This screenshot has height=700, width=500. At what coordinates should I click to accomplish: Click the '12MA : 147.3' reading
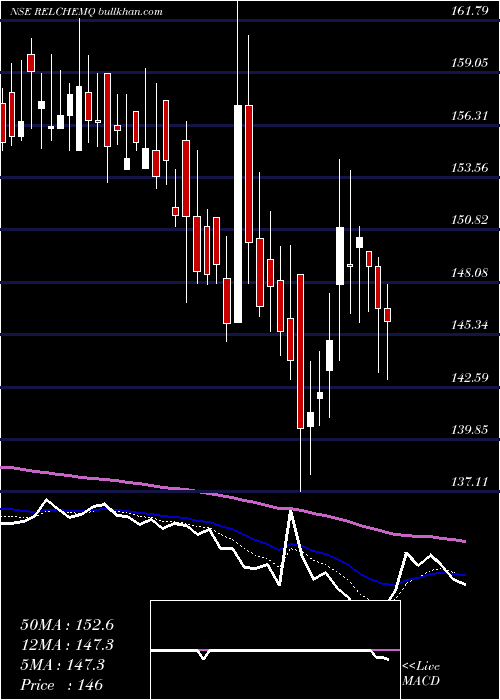[x=67, y=645]
